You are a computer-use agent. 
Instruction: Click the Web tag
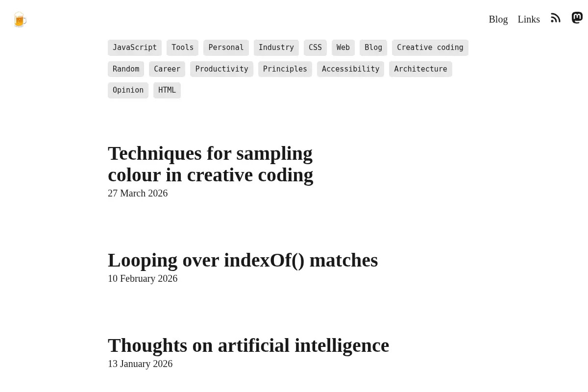pos(343,48)
